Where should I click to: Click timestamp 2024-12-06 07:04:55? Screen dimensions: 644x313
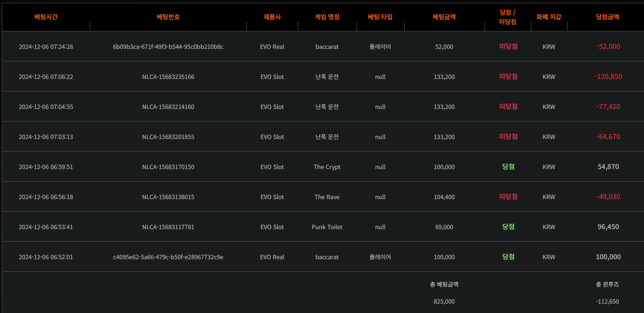(46, 107)
